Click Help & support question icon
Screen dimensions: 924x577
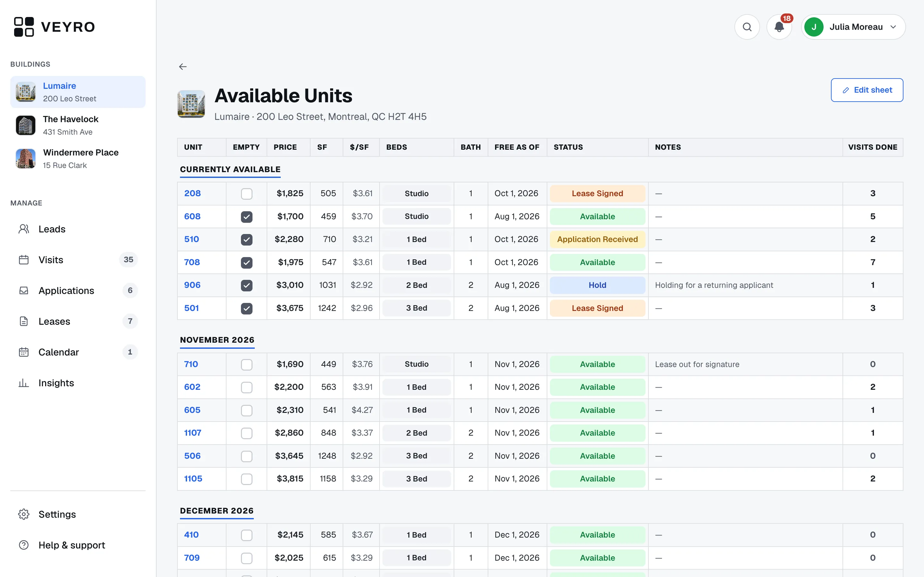click(24, 545)
